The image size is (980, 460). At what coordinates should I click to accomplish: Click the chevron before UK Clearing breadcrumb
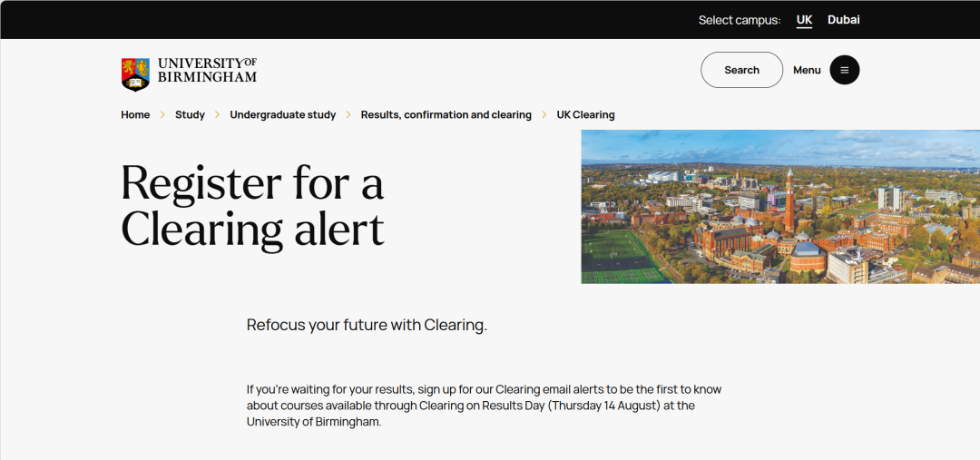544,115
